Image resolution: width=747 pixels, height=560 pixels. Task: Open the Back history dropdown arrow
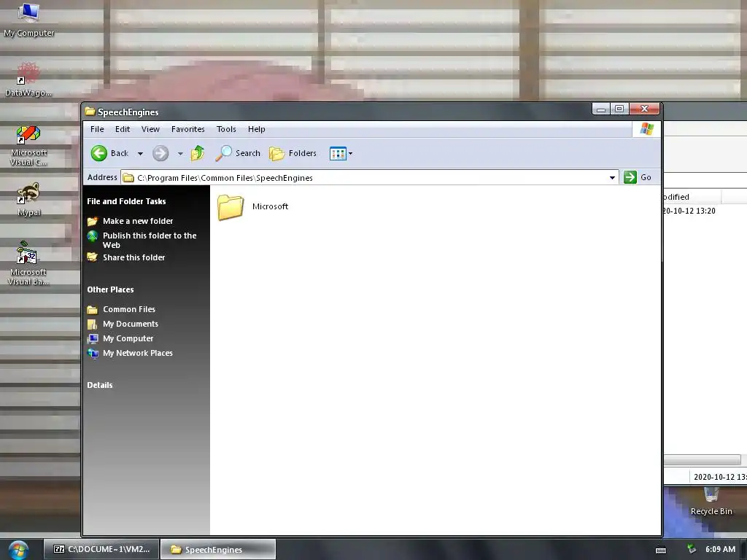pos(140,154)
